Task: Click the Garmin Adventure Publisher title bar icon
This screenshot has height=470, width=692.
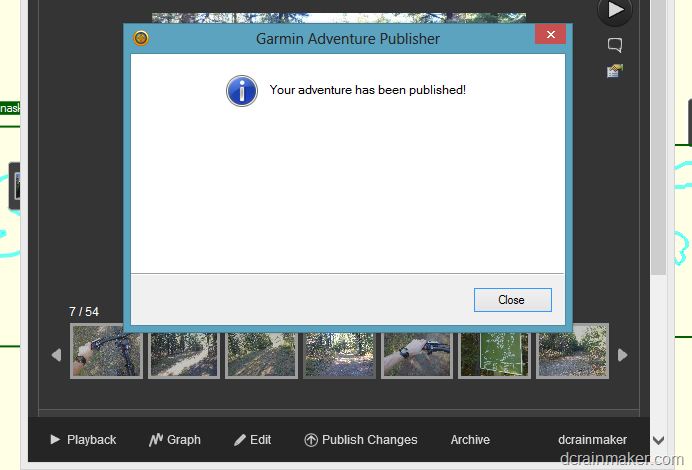Action: (141, 38)
